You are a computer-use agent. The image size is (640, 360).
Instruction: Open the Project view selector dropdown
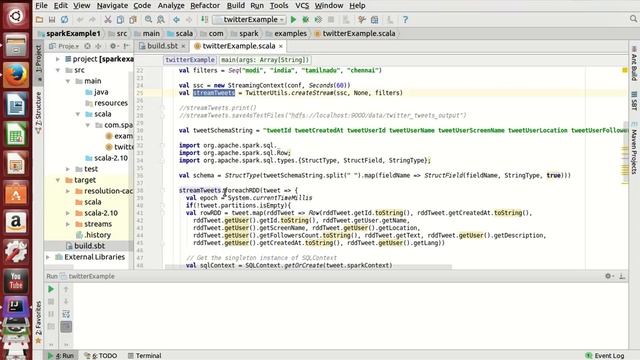pos(64,46)
